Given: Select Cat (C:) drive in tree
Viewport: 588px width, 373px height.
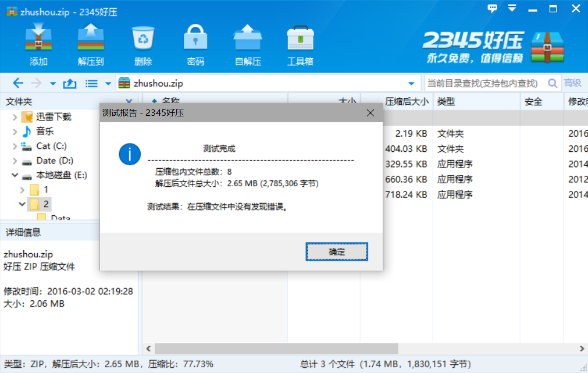Looking at the screenshot, I should pyautogui.click(x=51, y=146).
